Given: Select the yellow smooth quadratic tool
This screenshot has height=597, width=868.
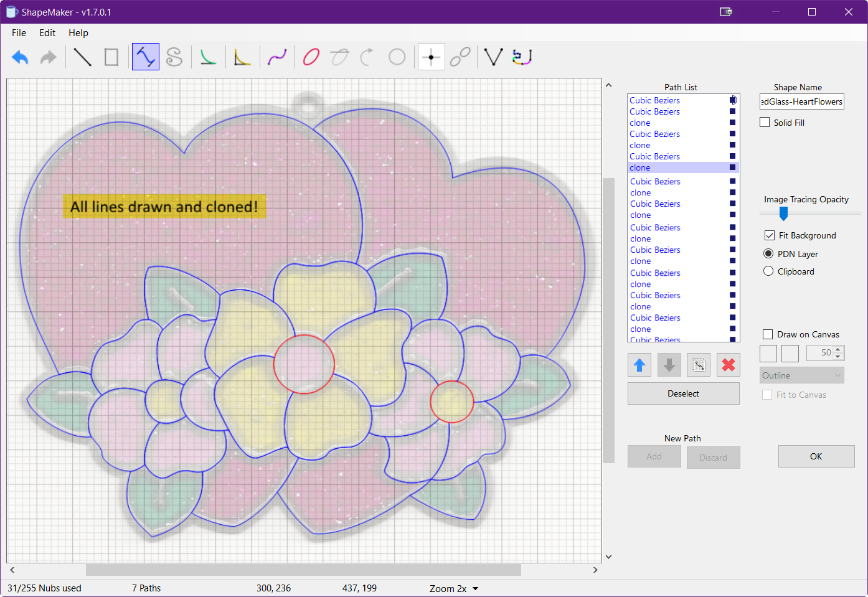Looking at the screenshot, I should pyautogui.click(x=242, y=57).
